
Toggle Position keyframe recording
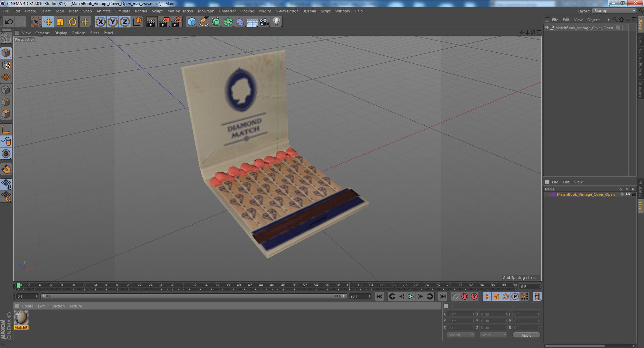[487, 296]
